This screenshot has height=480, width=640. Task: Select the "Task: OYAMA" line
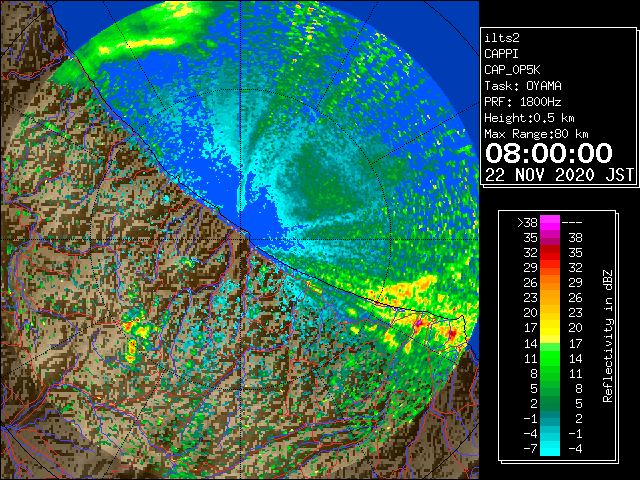(x=523, y=86)
